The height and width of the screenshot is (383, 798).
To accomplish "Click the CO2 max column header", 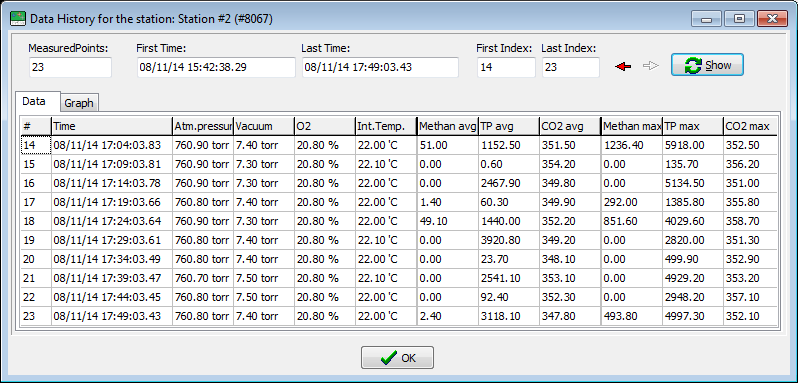I will [x=750, y=126].
